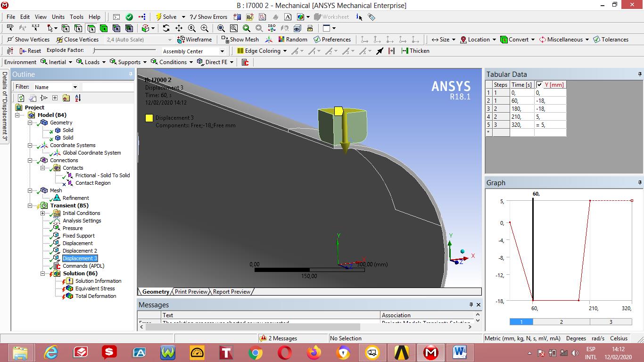Toggle Wireframe display mode

pos(194,40)
